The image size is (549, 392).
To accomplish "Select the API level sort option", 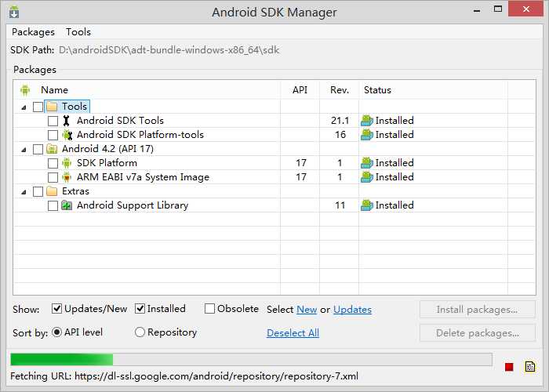I will point(56,332).
